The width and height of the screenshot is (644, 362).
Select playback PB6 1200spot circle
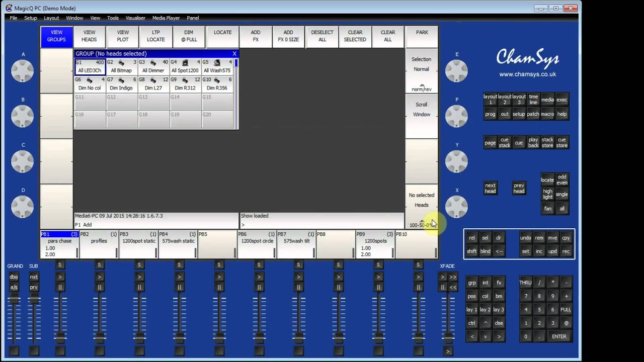(257, 244)
